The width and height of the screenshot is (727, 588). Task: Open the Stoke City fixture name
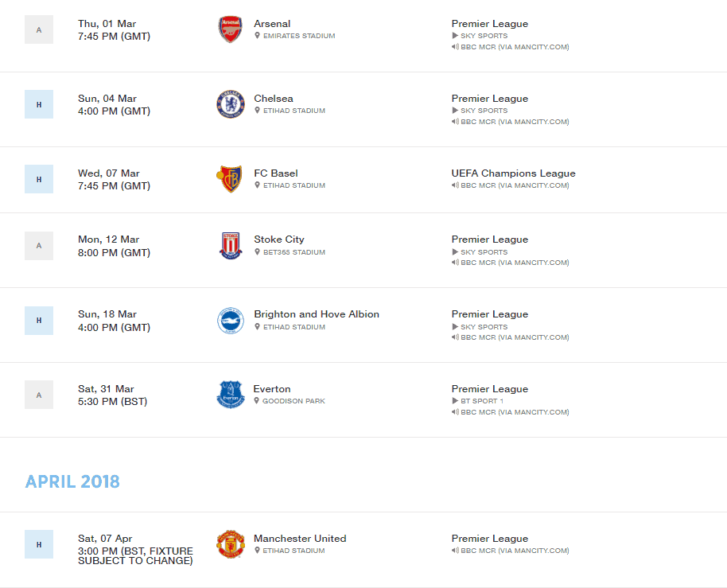[x=279, y=239]
